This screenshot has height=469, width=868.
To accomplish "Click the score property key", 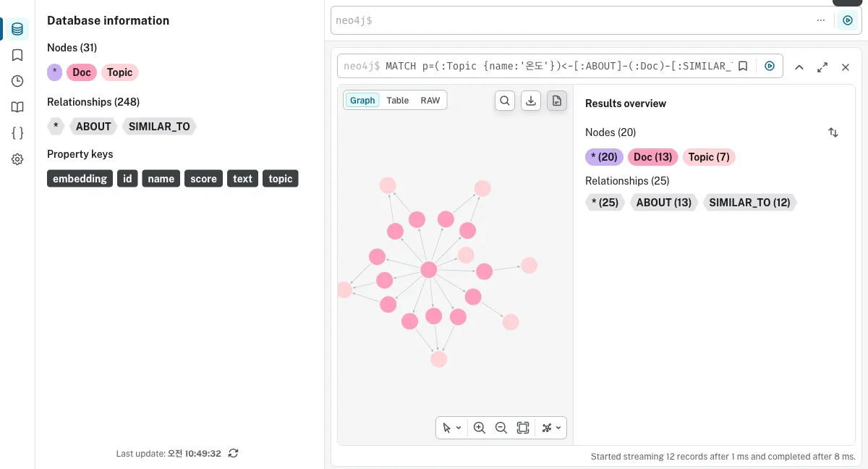I will tap(204, 179).
